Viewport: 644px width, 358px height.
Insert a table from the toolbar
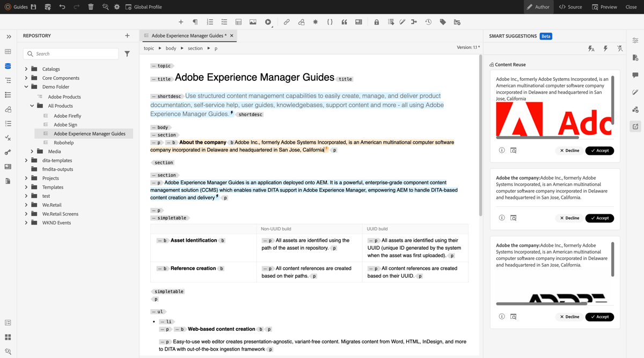click(x=239, y=22)
